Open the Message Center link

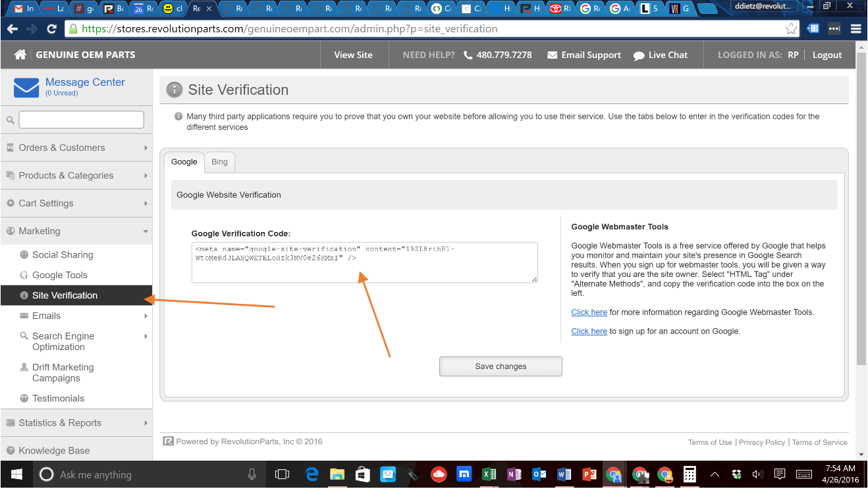coord(85,82)
